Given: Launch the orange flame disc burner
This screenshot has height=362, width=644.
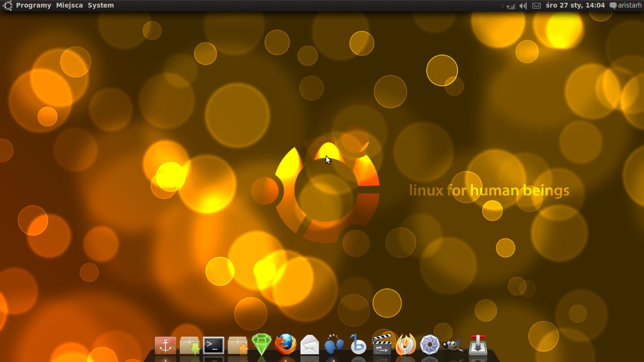Looking at the screenshot, I should pos(406,344).
